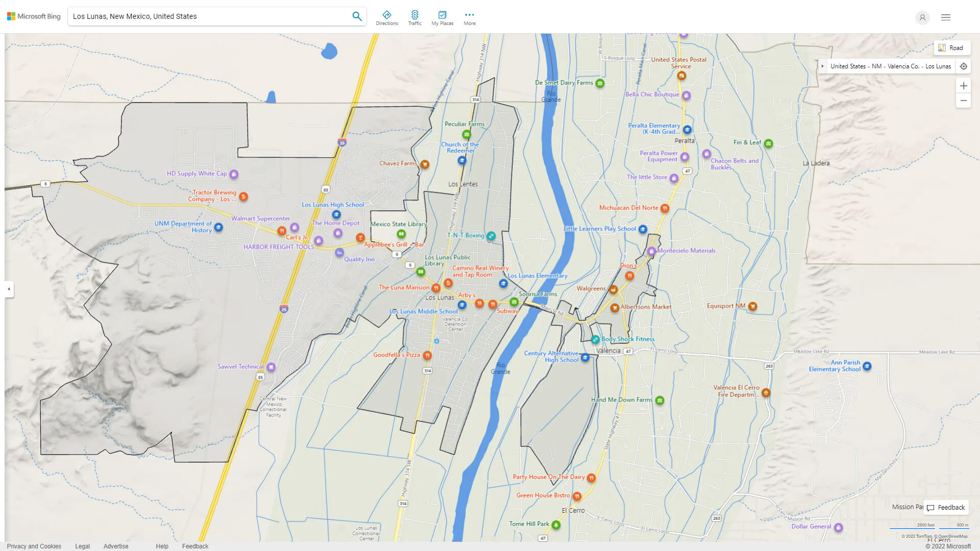The image size is (980, 551).
Task: Open the Directions panel
Action: (x=387, y=16)
